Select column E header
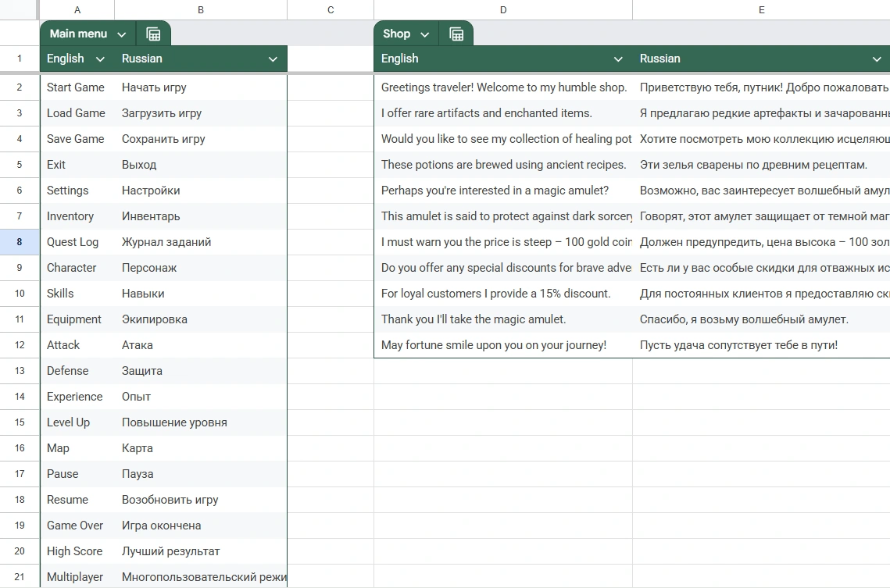This screenshot has width=890, height=588. tap(761, 9)
